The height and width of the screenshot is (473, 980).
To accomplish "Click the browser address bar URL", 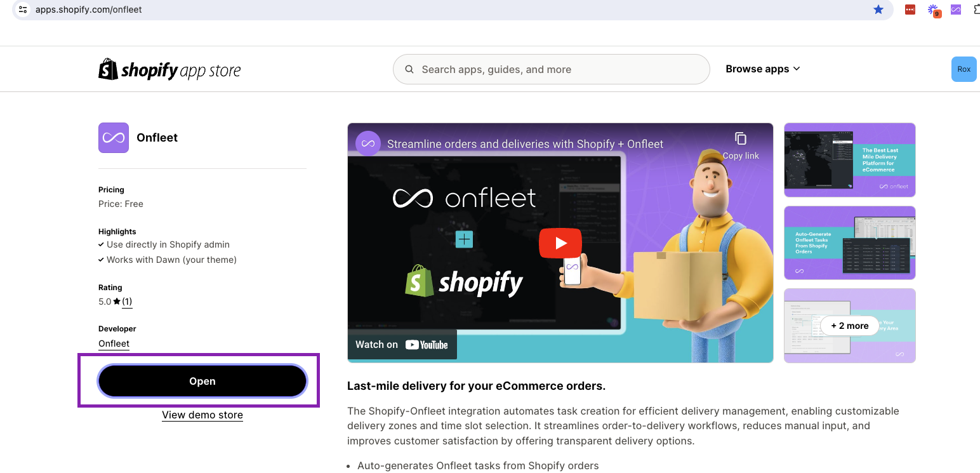I will pos(88,10).
